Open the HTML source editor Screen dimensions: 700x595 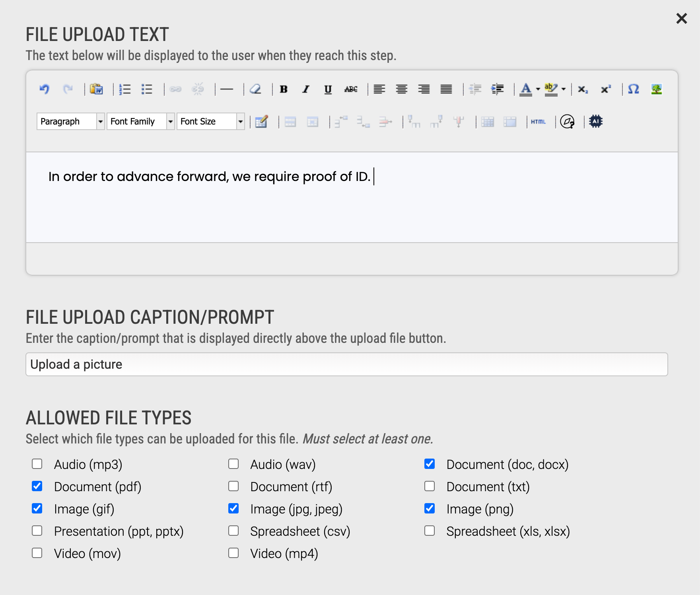tap(539, 122)
